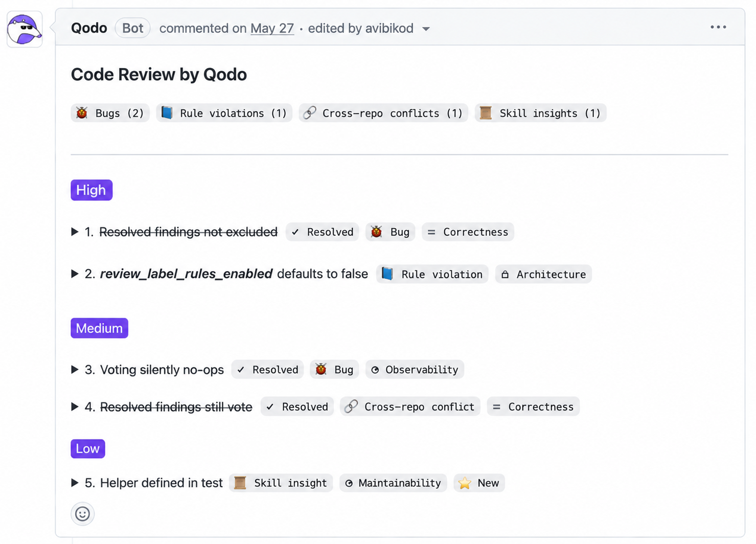Click the title text 'Helper defined in test'
Screen dimensions: 756x544
tap(162, 483)
